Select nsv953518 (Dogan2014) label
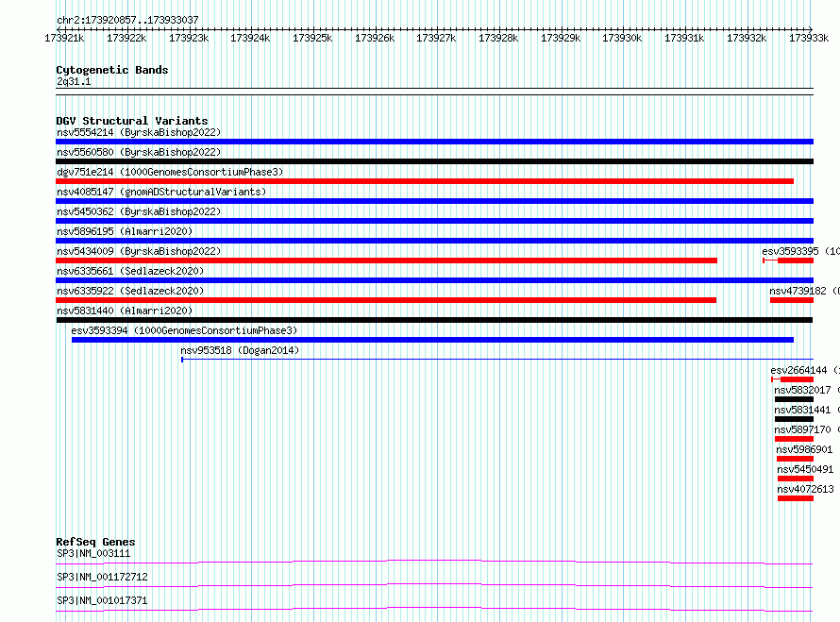Image resolution: width=840 pixels, height=622 pixels. [240, 350]
